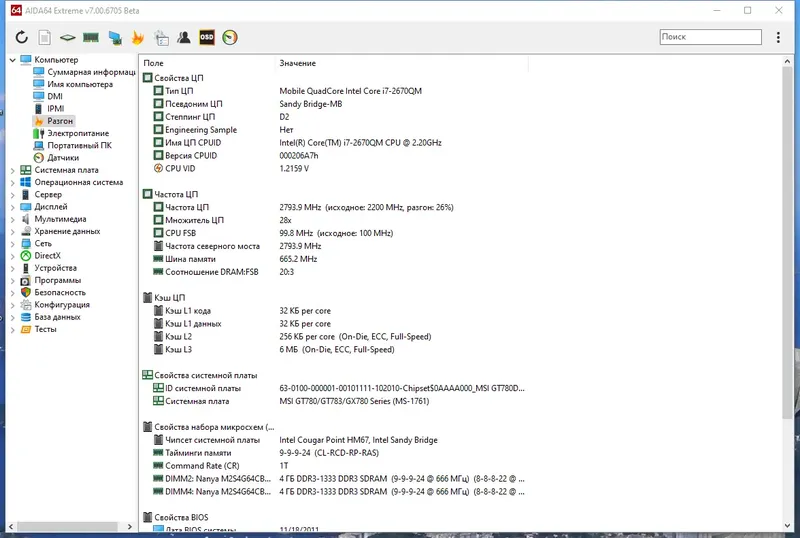The width and height of the screenshot is (800, 538).
Task: Select the CPU VID row
Action: (337, 168)
